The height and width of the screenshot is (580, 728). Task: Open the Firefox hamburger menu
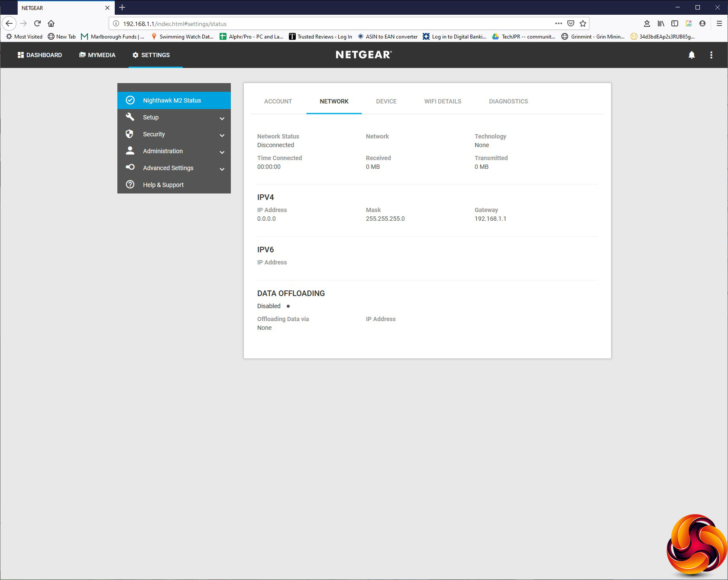[719, 23]
